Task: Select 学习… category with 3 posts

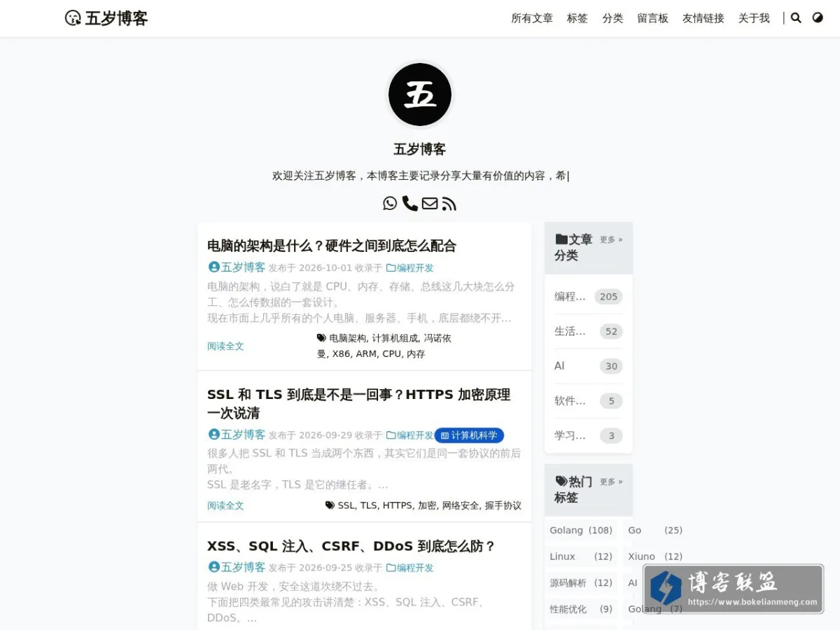Action: tap(589, 435)
